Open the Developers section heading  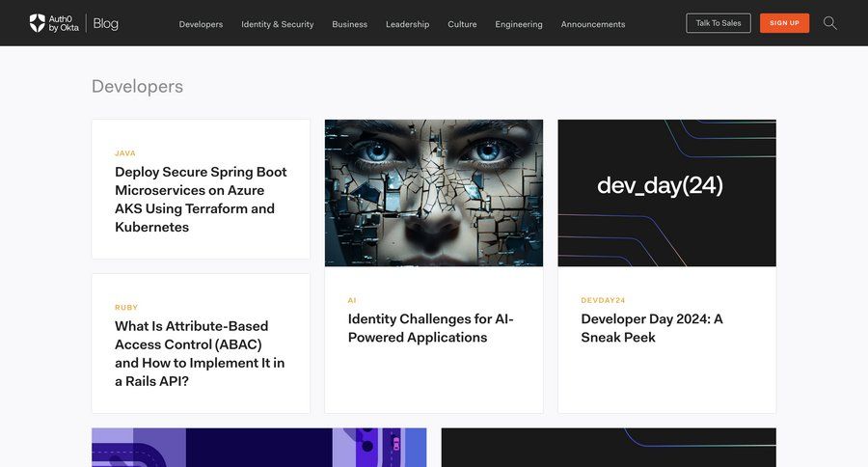pyautogui.click(x=137, y=87)
